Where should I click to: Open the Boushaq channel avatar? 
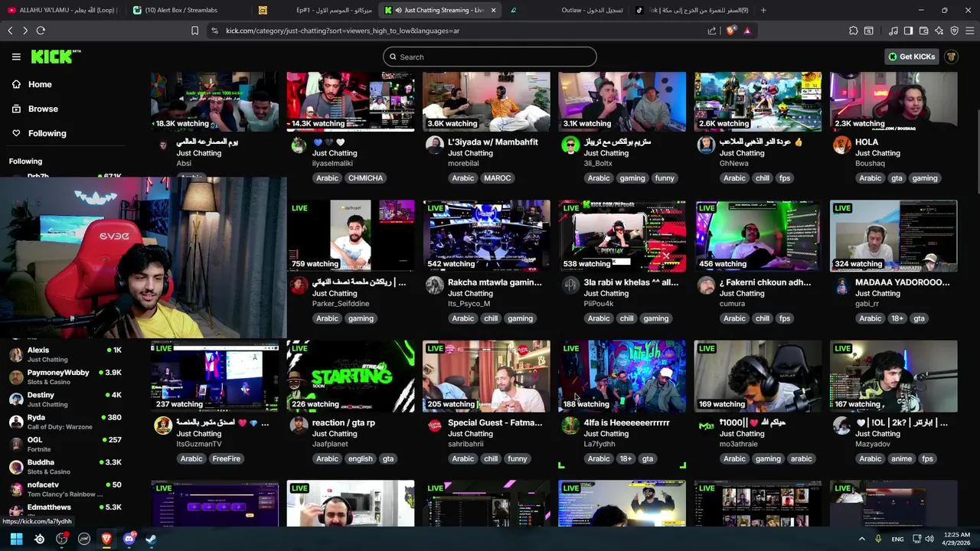(842, 145)
